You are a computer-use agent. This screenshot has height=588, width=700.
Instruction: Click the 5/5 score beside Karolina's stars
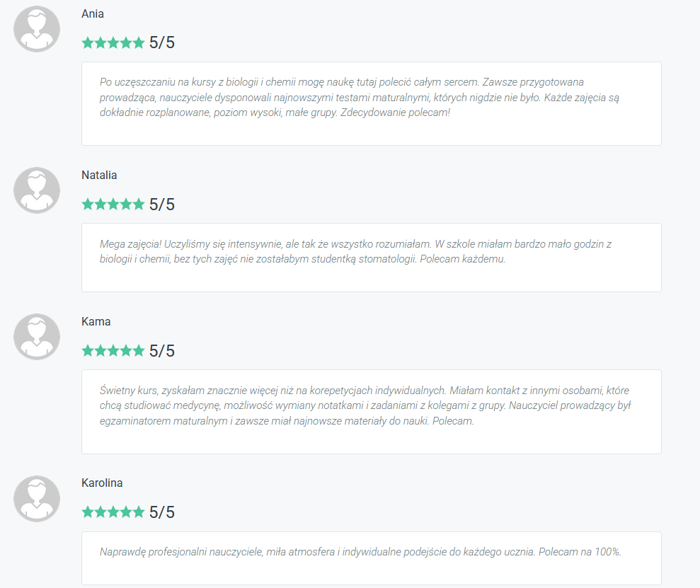pos(162,512)
